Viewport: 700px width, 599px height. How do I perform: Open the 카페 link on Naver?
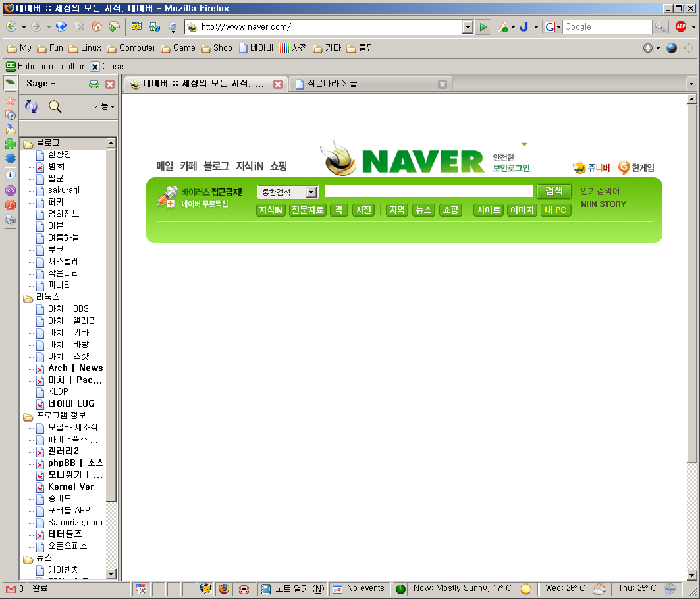188,166
